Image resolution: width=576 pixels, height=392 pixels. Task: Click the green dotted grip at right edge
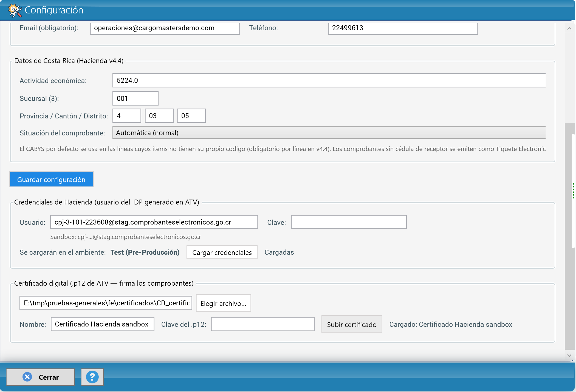click(573, 191)
